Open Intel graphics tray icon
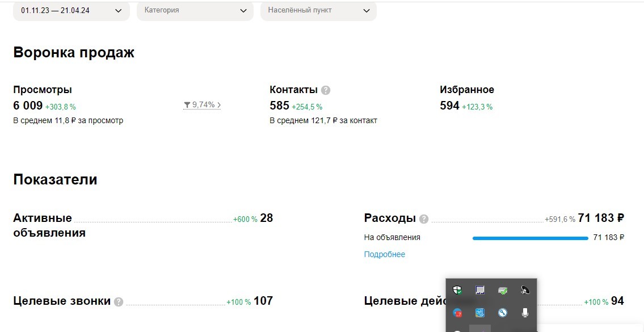Image resolution: width=644 pixels, height=332 pixels. pos(479,313)
